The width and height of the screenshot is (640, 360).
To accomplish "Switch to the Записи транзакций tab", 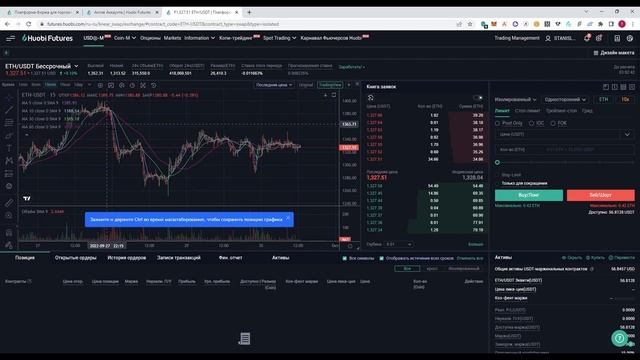I will pyautogui.click(x=179, y=258).
